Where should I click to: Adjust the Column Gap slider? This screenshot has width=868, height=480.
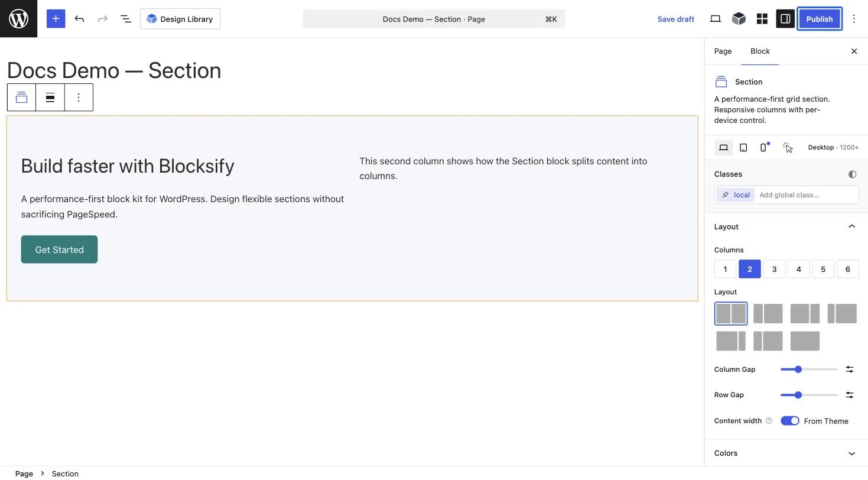(x=809, y=369)
